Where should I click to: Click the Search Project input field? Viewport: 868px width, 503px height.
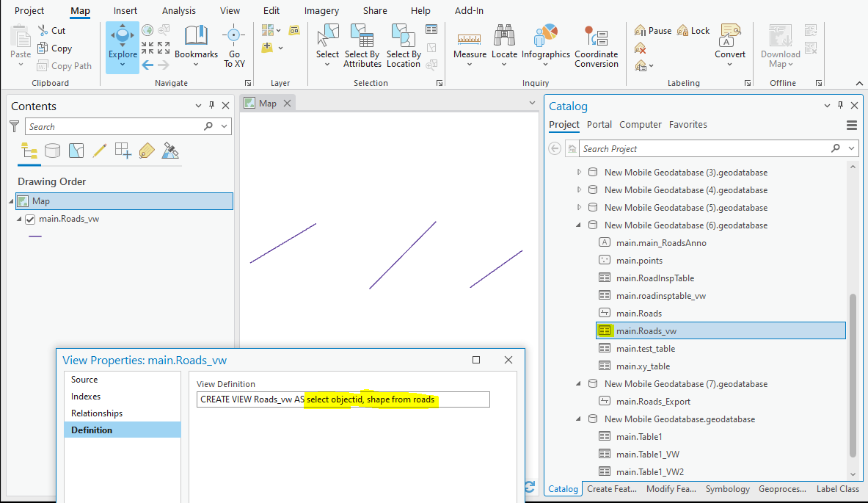pyautogui.click(x=705, y=148)
